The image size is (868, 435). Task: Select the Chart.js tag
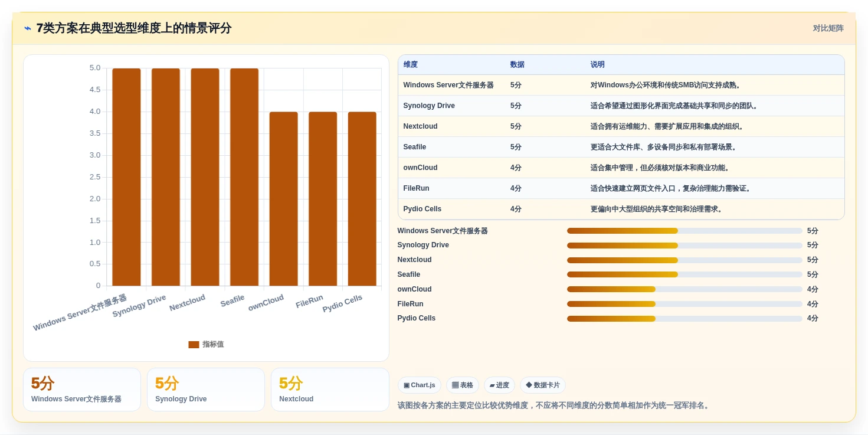420,385
